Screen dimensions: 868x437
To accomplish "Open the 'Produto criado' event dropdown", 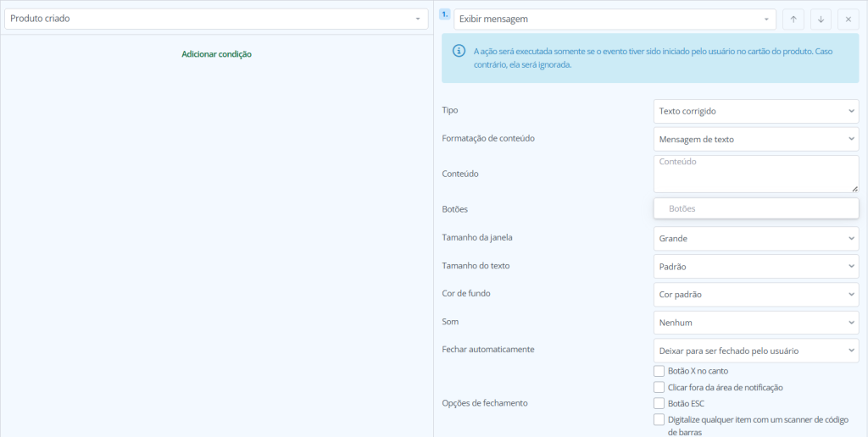I will click(x=216, y=19).
